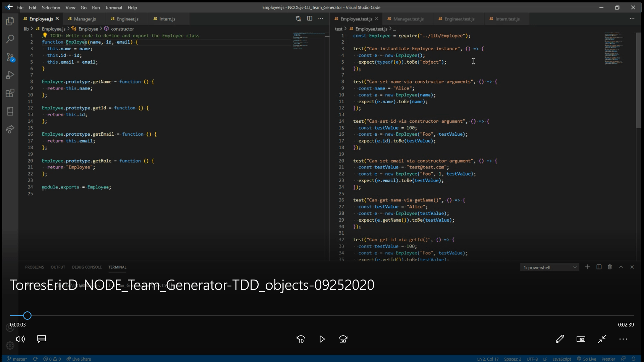
Task: Switch to Employee.test.js tab
Action: pyautogui.click(x=356, y=18)
